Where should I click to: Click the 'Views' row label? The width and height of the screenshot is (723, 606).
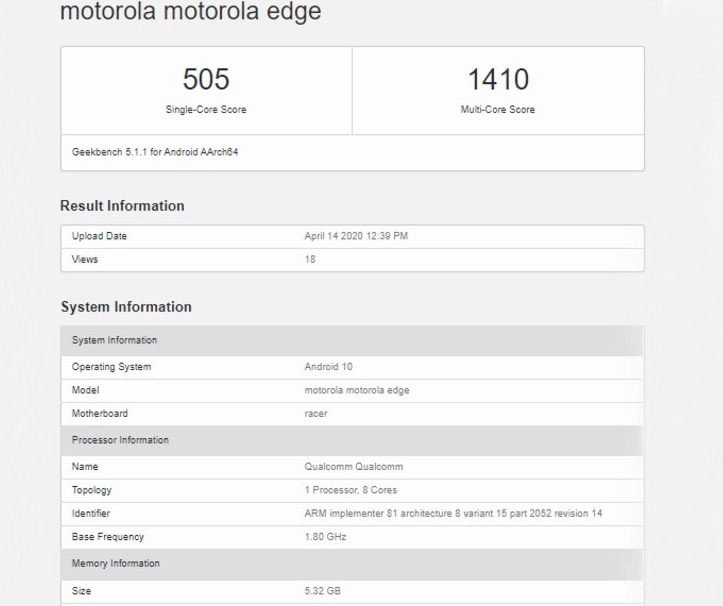(x=85, y=259)
